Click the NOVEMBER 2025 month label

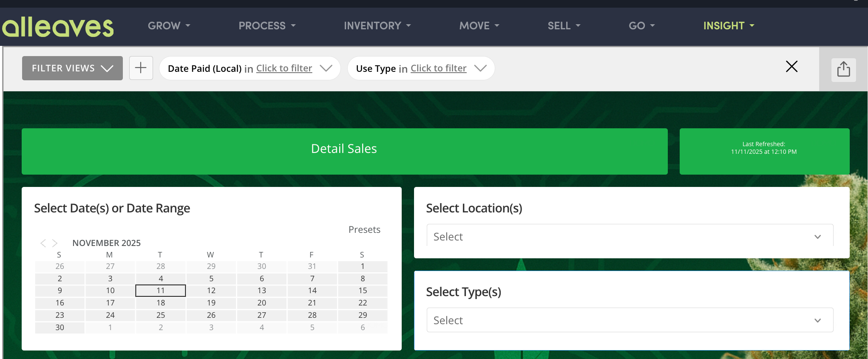(x=106, y=243)
